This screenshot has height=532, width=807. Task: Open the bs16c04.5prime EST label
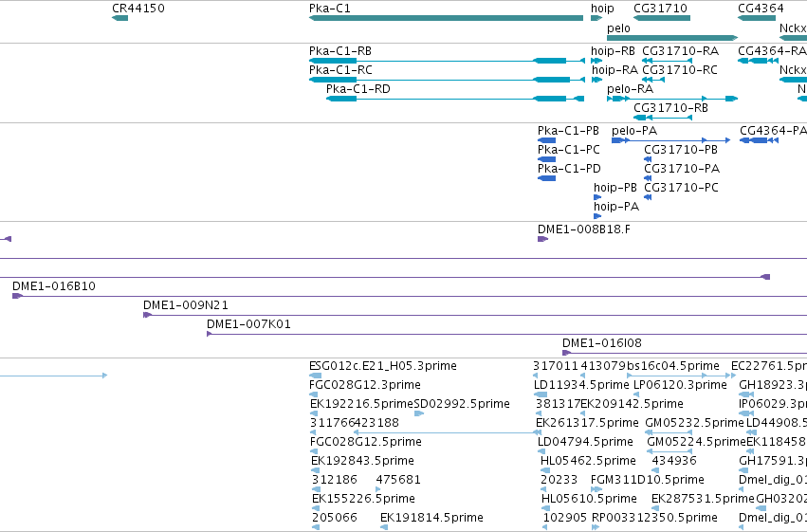tap(672, 366)
